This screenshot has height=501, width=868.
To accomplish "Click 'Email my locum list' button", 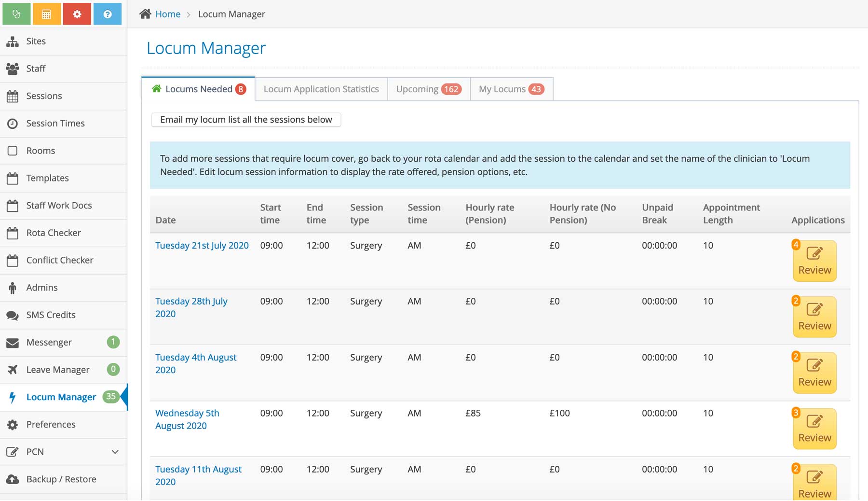I will click(246, 120).
